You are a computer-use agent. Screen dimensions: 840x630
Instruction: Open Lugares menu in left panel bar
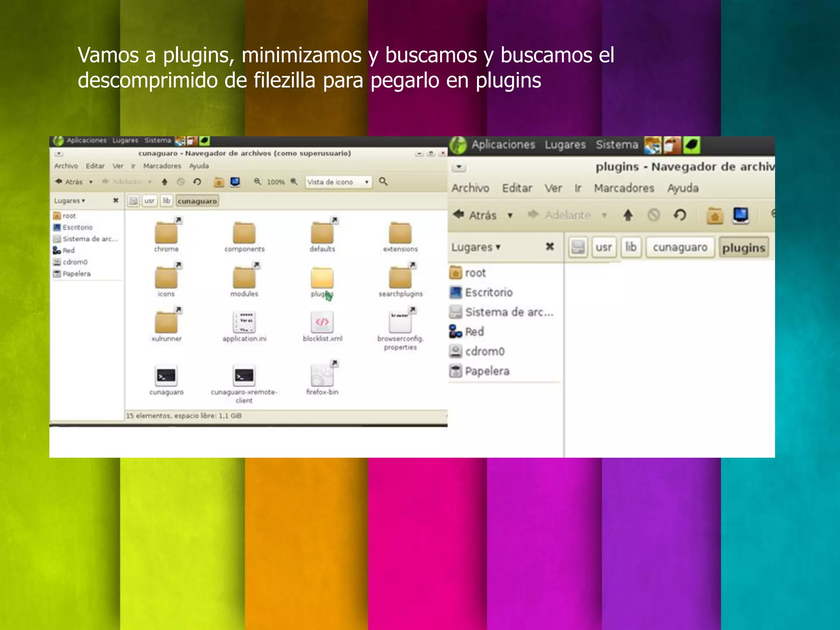tap(125, 140)
